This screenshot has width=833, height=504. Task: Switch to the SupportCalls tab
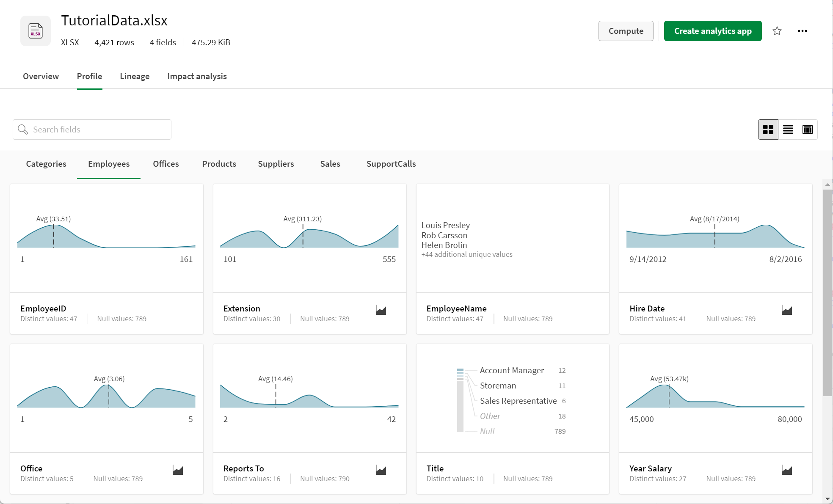coord(391,164)
